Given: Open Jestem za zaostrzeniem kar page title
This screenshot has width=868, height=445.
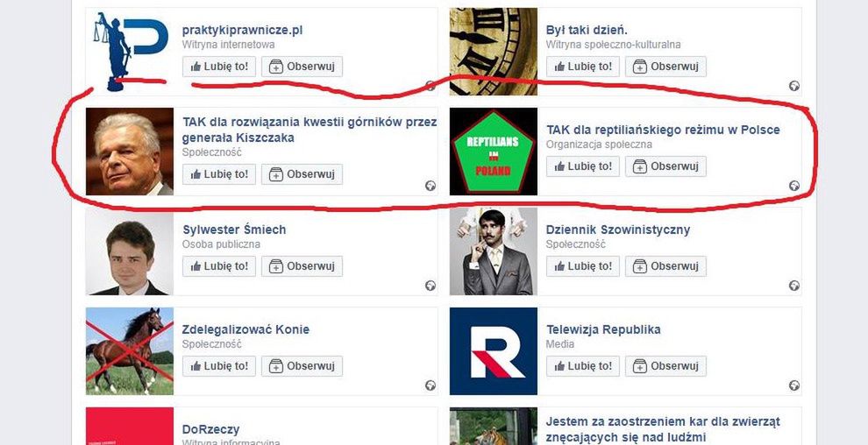Looking at the screenshot, I should coord(663,429).
